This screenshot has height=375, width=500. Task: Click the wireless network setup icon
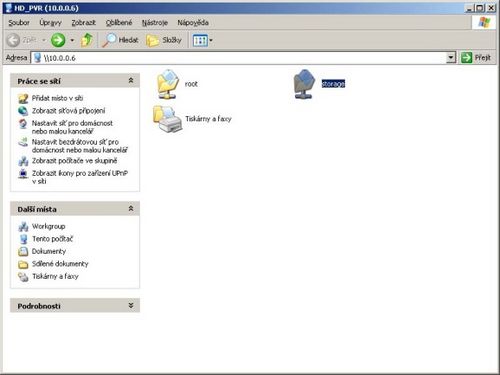(x=23, y=142)
